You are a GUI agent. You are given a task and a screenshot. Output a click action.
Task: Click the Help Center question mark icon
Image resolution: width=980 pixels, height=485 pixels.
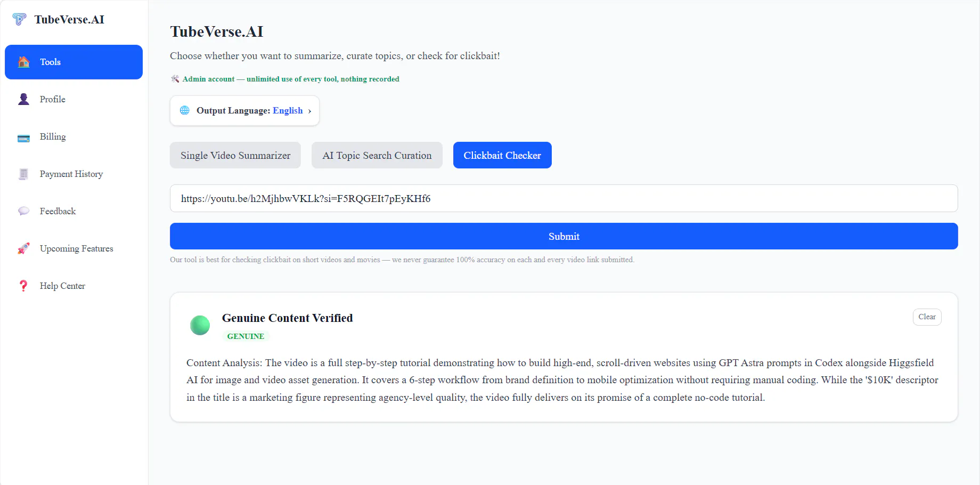coord(23,286)
